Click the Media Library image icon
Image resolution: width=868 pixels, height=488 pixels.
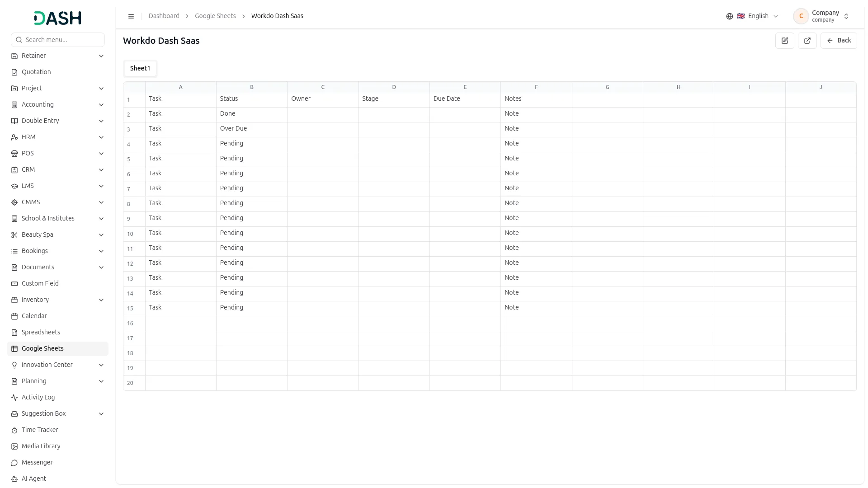[14, 446]
